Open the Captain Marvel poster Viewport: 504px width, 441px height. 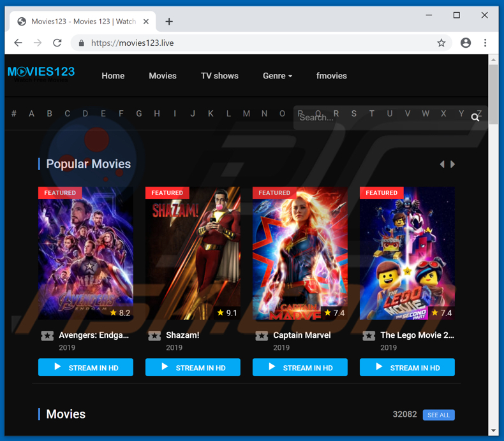[300, 254]
